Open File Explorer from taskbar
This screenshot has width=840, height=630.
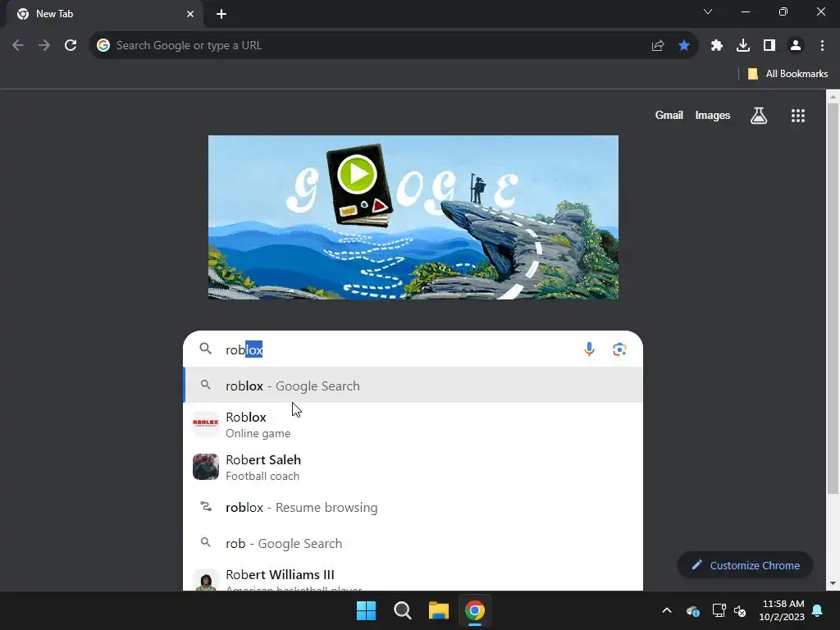[439, 610]
